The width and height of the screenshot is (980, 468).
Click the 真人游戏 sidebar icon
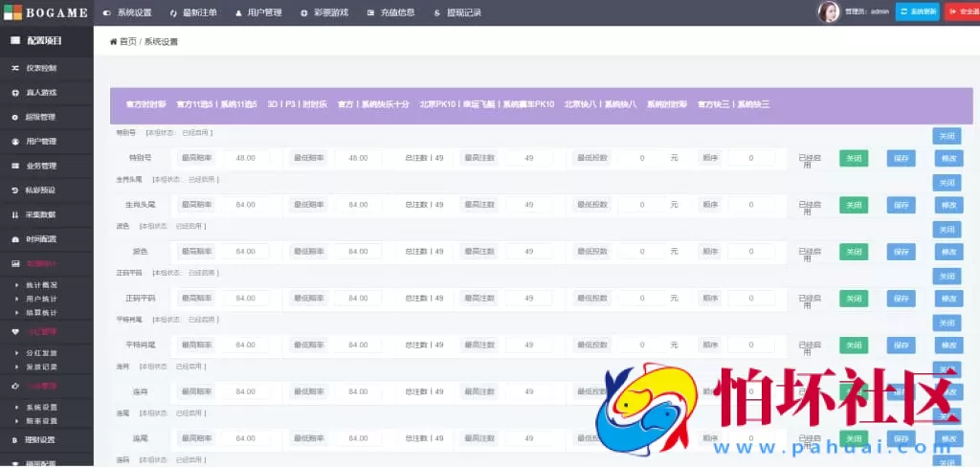click(x=15, y=93)
